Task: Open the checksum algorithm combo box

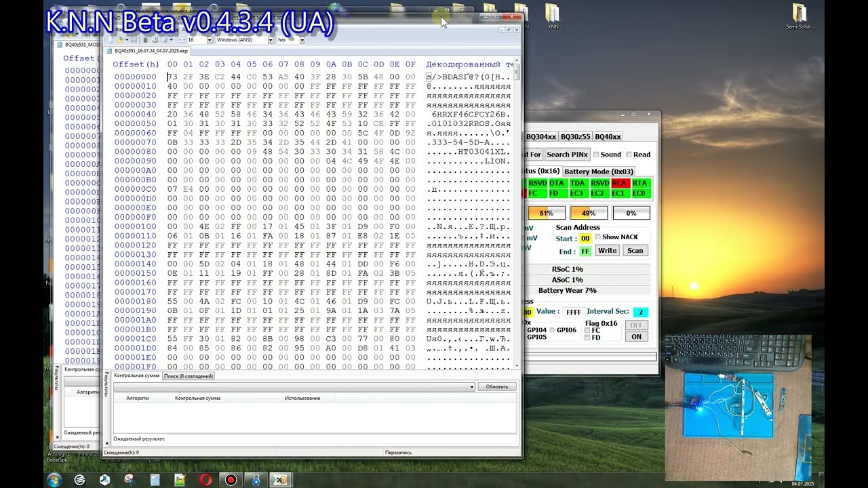Action: 294,386
